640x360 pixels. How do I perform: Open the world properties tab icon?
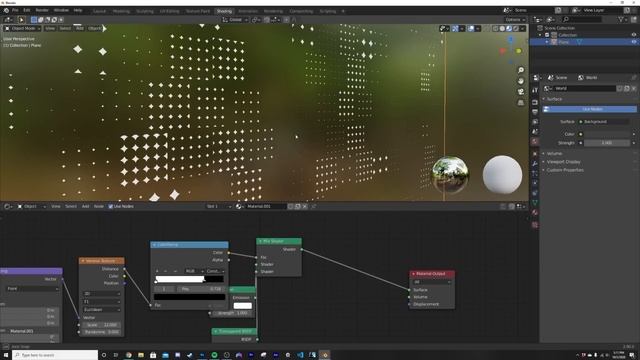pyautogui.click(x=535, y=141)
